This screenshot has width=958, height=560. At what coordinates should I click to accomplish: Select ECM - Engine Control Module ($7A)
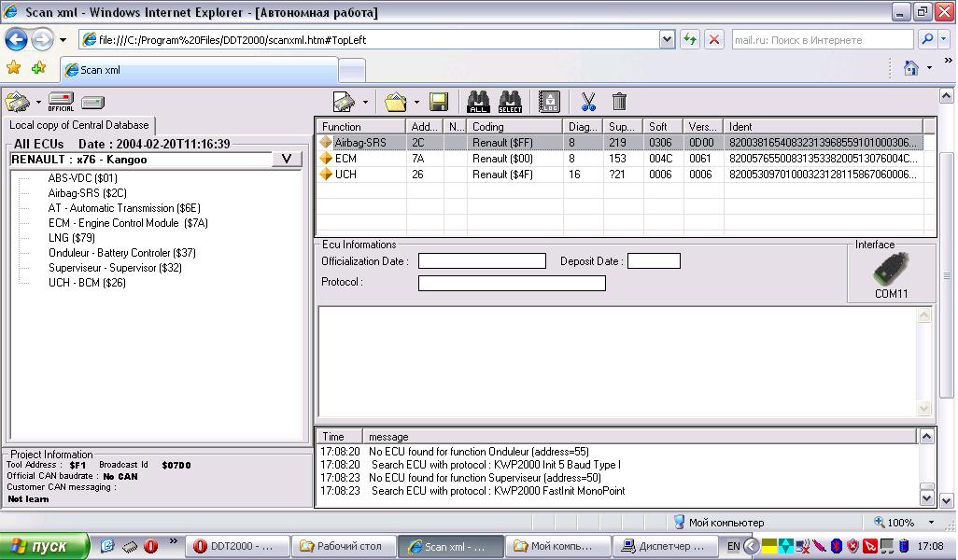pos(128,223)
